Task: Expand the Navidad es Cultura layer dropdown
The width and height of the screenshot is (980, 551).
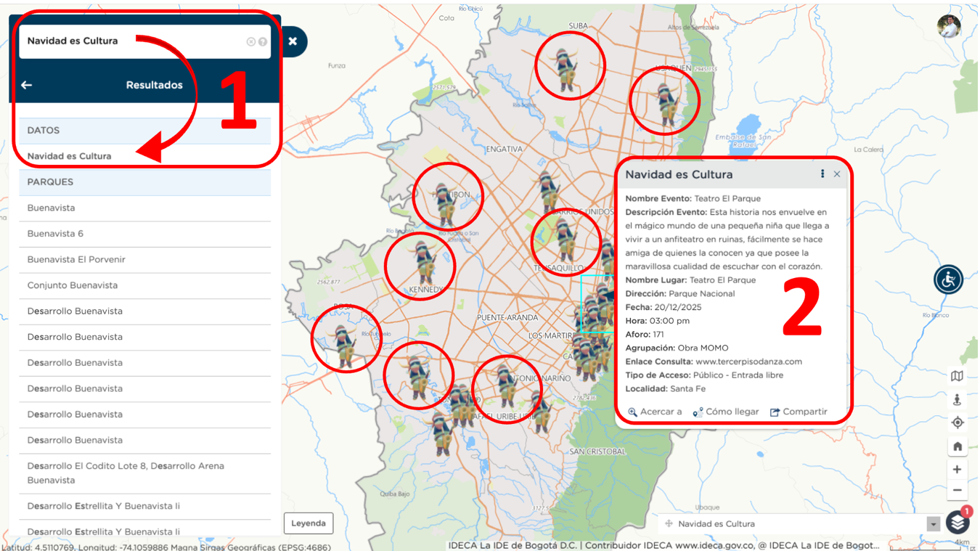Action: point(933,524)
